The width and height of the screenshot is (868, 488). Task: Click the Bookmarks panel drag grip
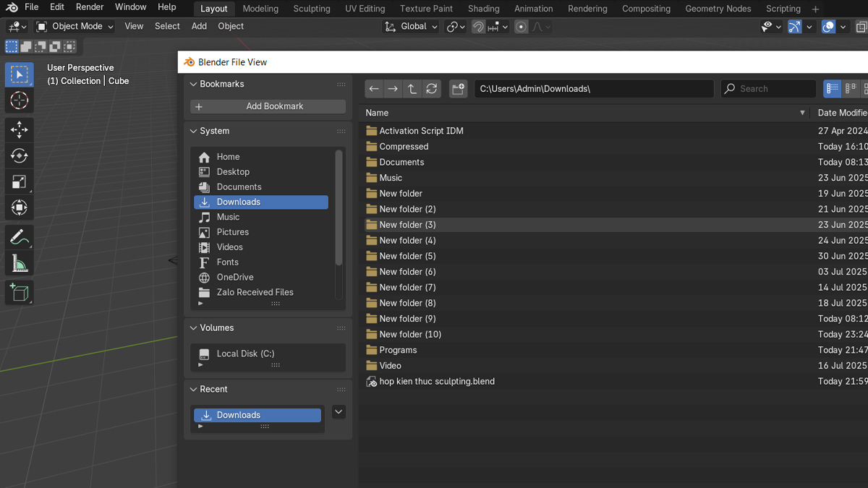(x=341, y=85)
